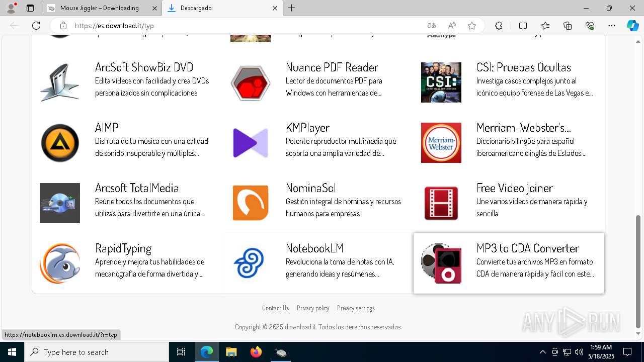Open the notification center icon
644x362 pixels.
click(627, 352)
